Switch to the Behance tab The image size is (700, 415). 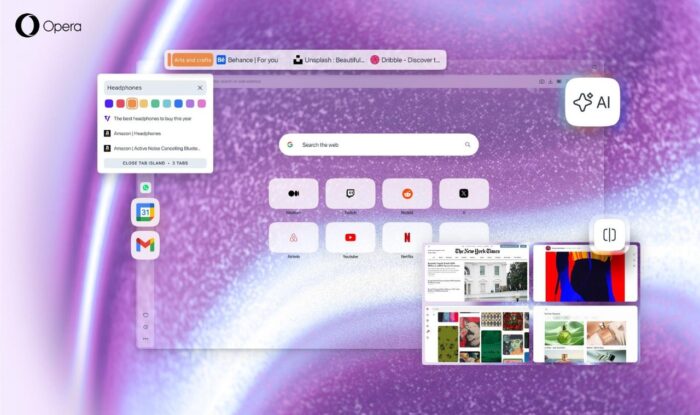(248, 60)
